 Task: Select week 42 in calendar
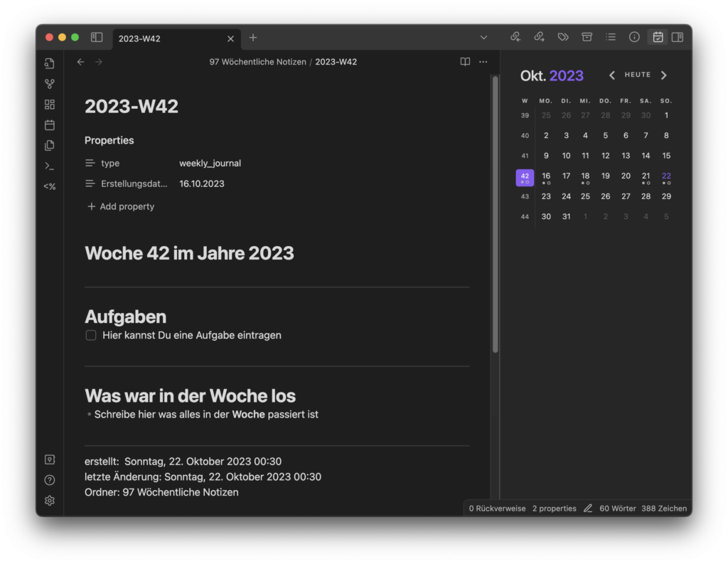[x=525, y=178]
